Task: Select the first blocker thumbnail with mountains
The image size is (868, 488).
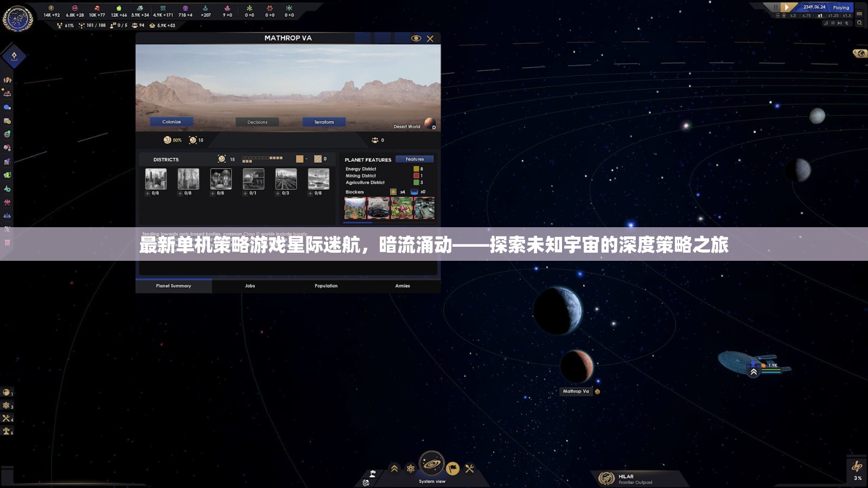Action: coord(355,208)
